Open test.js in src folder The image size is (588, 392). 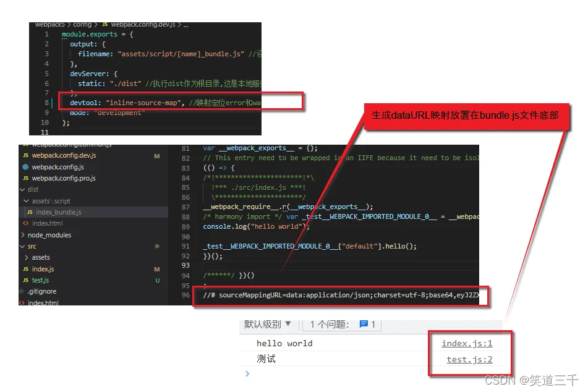tap(40, 280)
